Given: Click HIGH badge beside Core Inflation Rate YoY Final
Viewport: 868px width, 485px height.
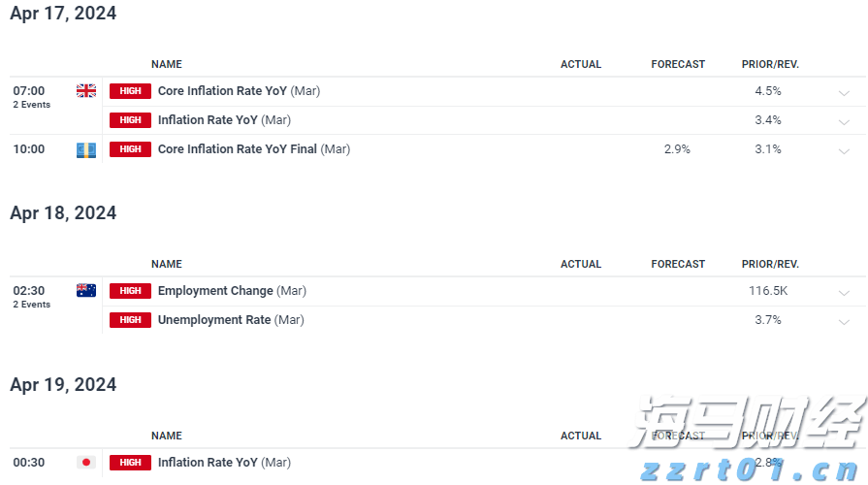Looking at the screenshot, I should click(130, 149).
